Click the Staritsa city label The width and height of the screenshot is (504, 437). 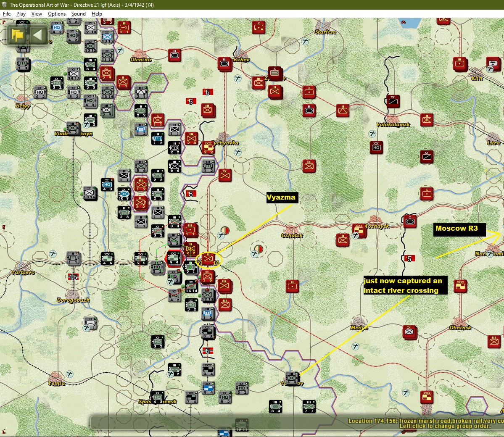point(326,32)
